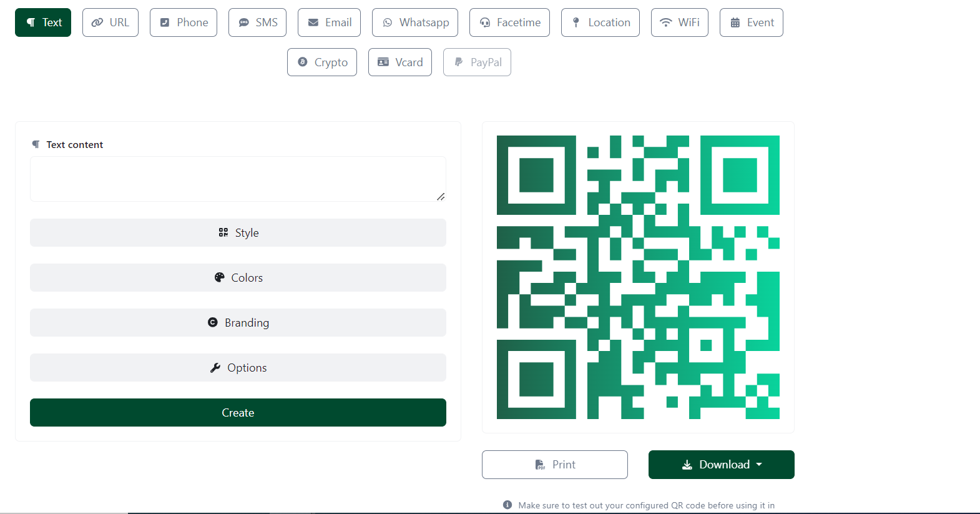Click the text area resize handle

(x=441, y=197)
